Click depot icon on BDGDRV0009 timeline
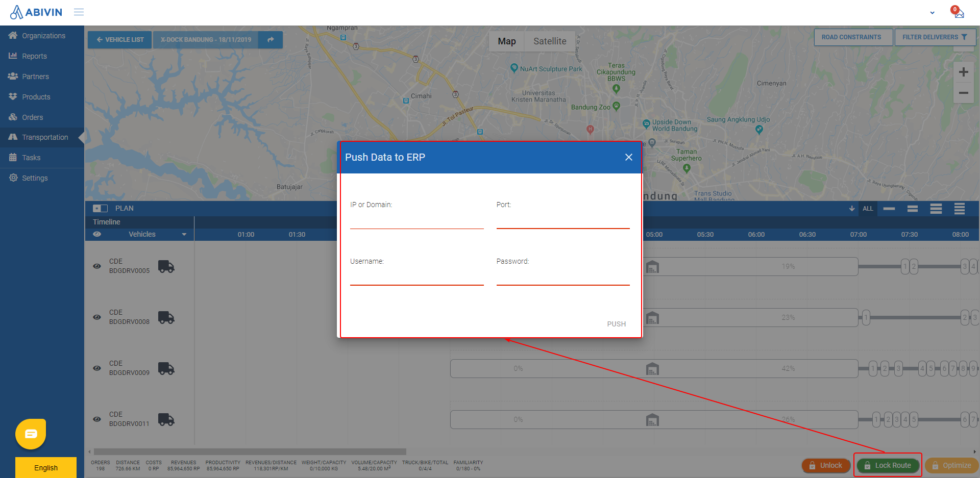Screen dimensions: 980x478 point(652,368)
